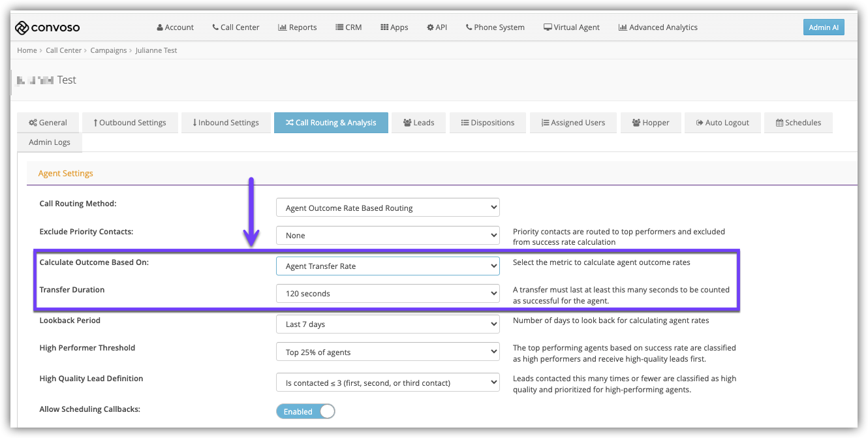Image resolution: width=868 pixels, height=438 pixels.
Task: Click the Call Routing shuffle icon
Action: click(290, 123)
